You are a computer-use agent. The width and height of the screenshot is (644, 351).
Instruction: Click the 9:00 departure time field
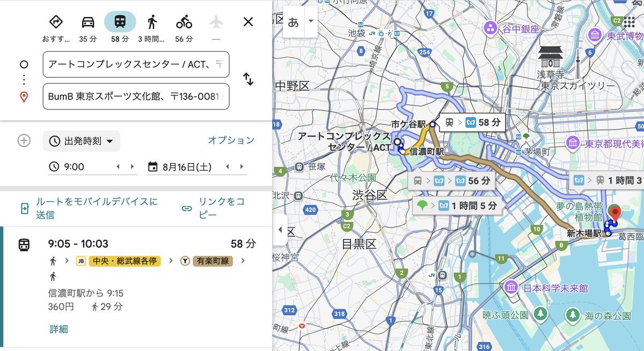click(74, 167)
